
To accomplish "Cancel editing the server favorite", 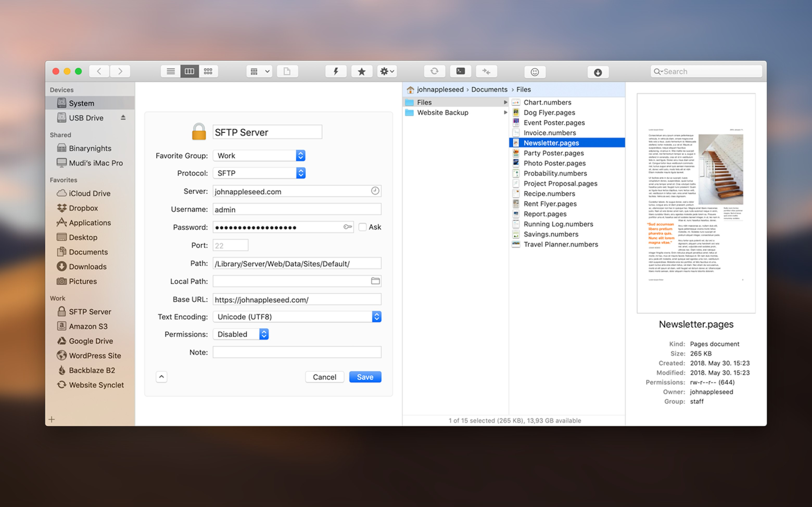I will [x=324, y=376].
